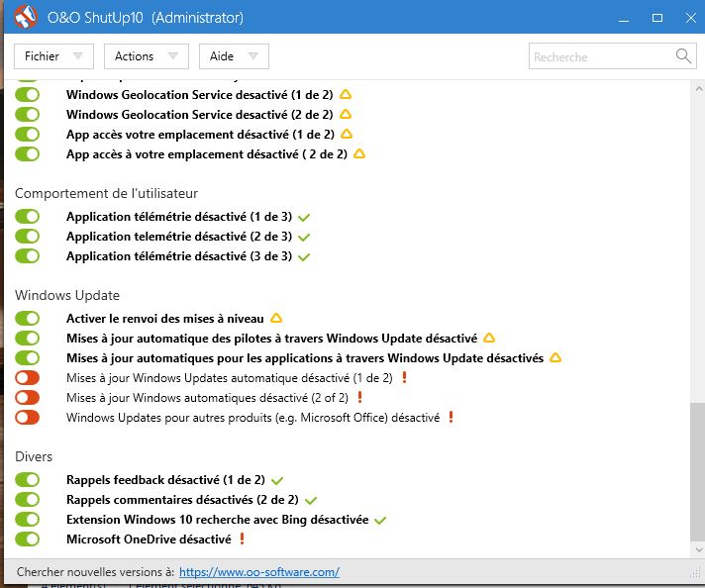Click warning triangle beside automatic pilotes update setting
The width and height of the screenshot is (705, 588).
click(489, 338)
